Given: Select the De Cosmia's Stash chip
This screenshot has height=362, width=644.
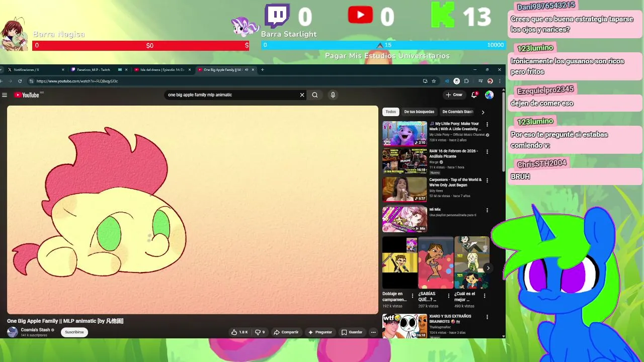Looking at the screenshot, I should point(457,112).
